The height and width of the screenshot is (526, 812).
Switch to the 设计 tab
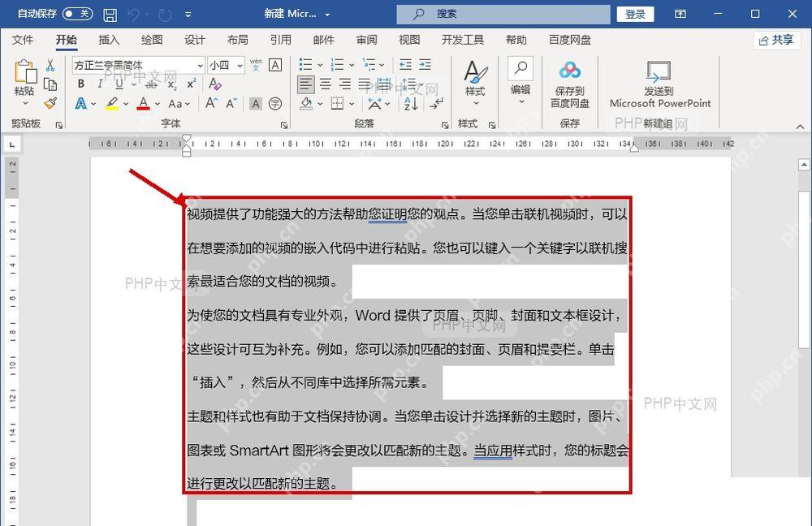pyautogui.click(x=195, y=40)
